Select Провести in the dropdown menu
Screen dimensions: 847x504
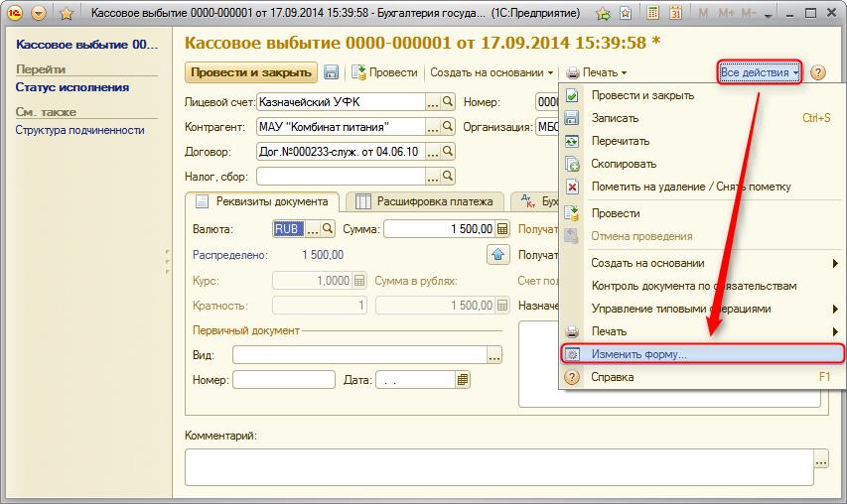tap(702, 213)
